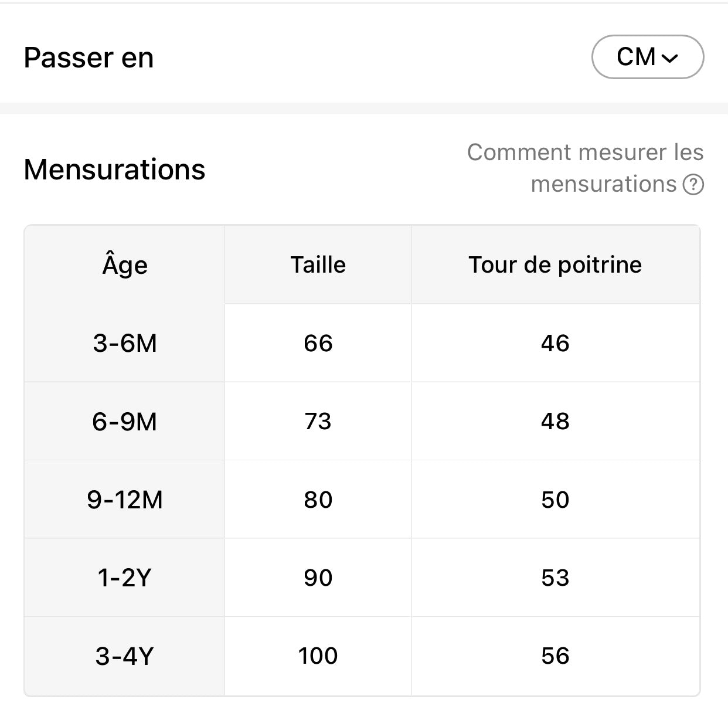Click the chest measurement 56

[555, 656]
